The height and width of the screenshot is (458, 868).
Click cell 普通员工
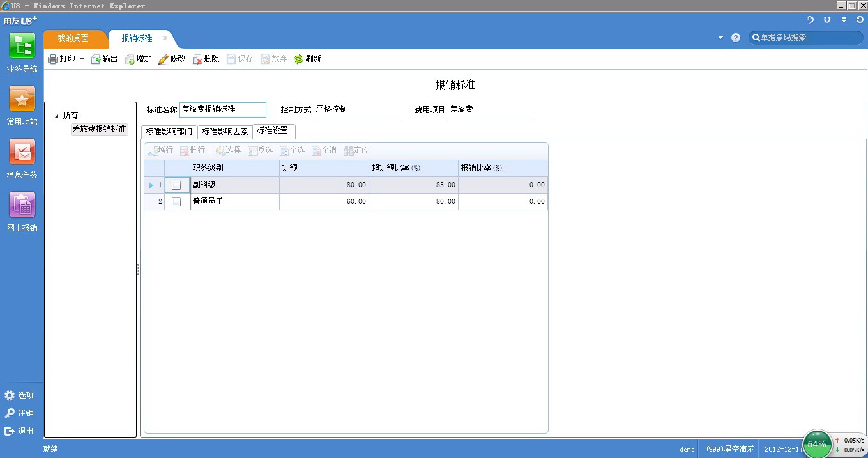pyautogui.click(x=234, y=202)
